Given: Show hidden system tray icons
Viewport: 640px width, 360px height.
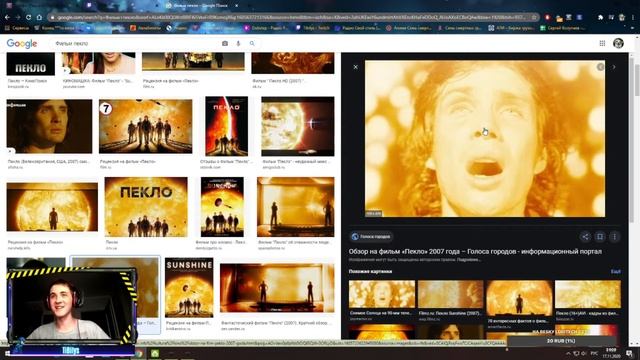Looking at the screenshot, I should tap(568, 353).
